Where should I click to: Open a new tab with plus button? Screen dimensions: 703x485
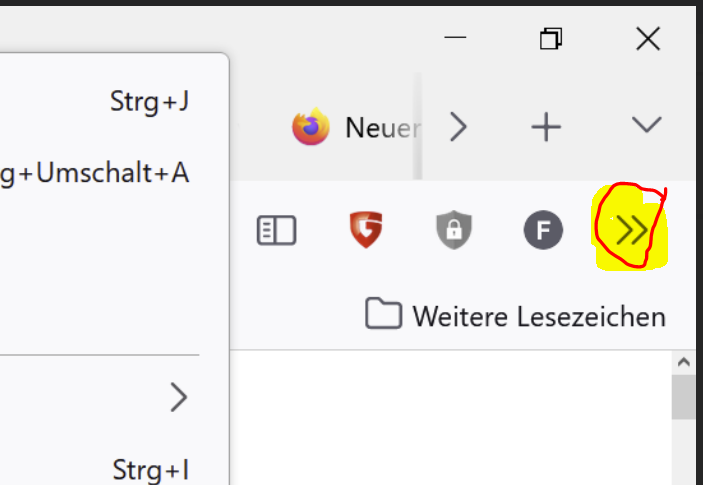click(546, 126)
